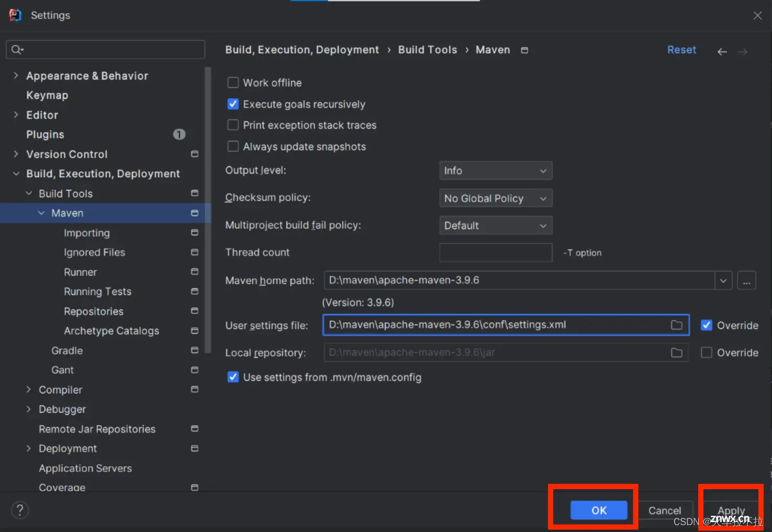Open the Output level dropdown
The image size is (772, 532).
pyautogui.click(x=496, y=171)
